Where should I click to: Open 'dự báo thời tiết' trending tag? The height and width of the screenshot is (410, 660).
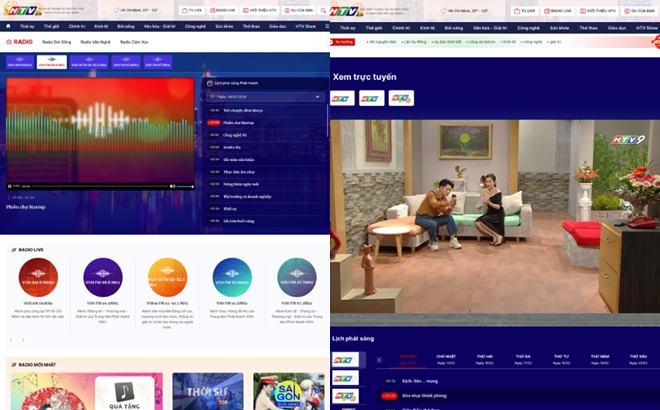pos(447,42)
